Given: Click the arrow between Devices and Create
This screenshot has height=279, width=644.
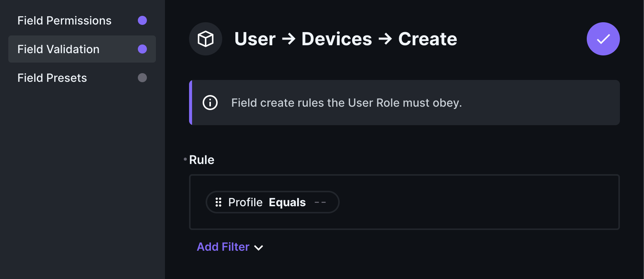Looking at the screenshot, I should pos(385,39).
